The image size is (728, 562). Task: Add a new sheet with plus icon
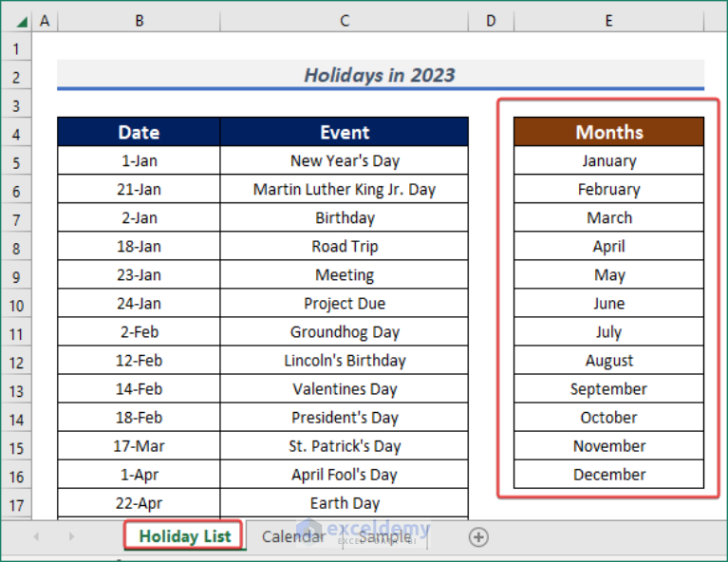point(478,537)
